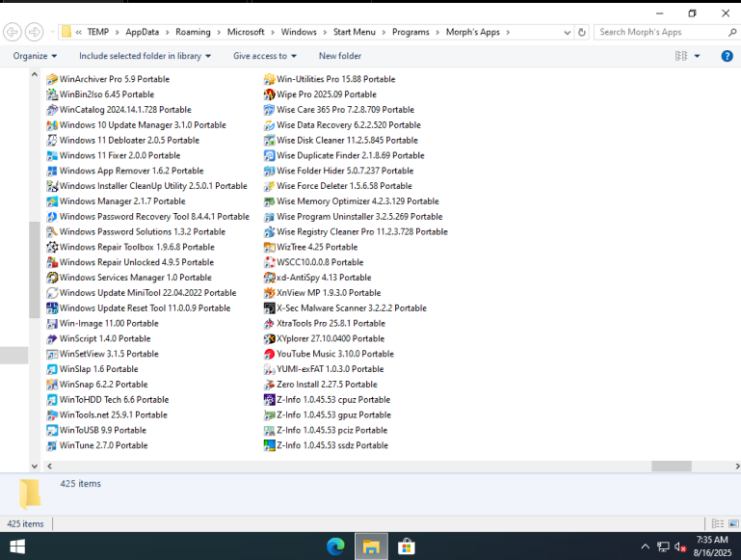The image size is (741, 560).
Task: Click the Windows Services Manager 1.0 icon
Action: 52,278
